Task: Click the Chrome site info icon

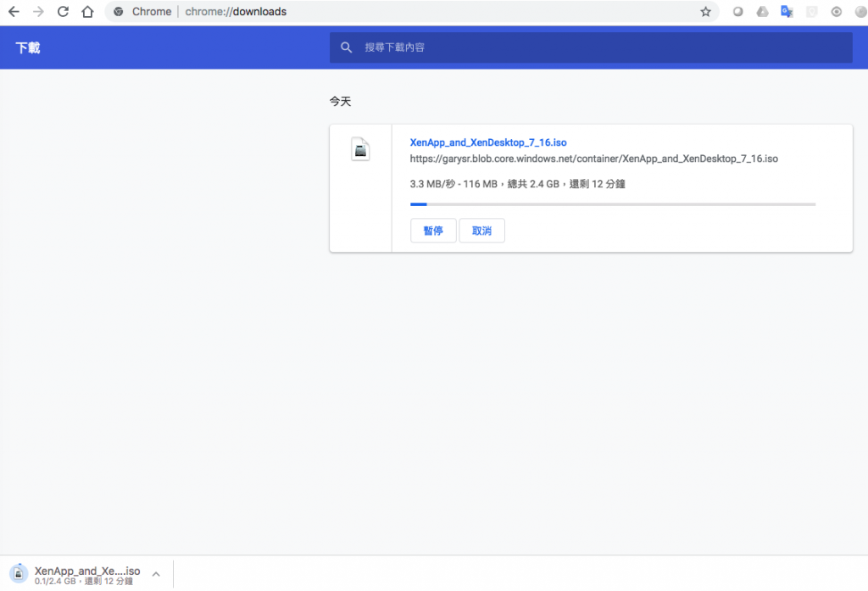Action: point(119,12)
